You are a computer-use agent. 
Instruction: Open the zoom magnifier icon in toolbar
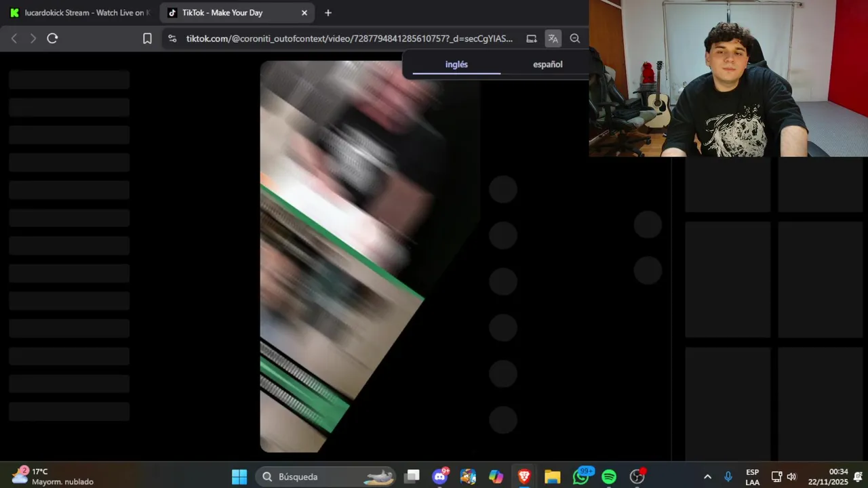[575, 39]
